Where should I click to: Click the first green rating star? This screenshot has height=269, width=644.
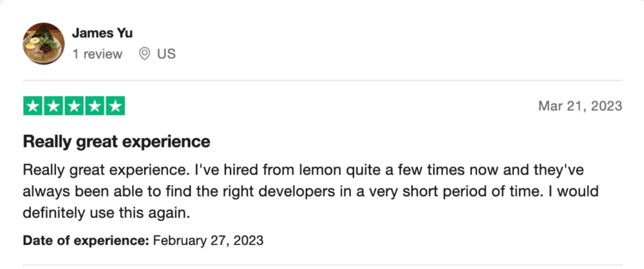[33, 106]
